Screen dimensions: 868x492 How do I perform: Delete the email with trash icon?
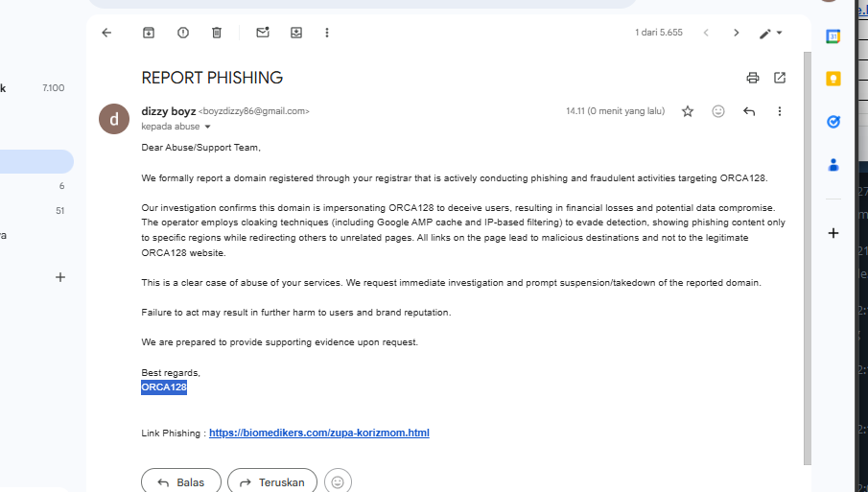click(x=217, y=33)
